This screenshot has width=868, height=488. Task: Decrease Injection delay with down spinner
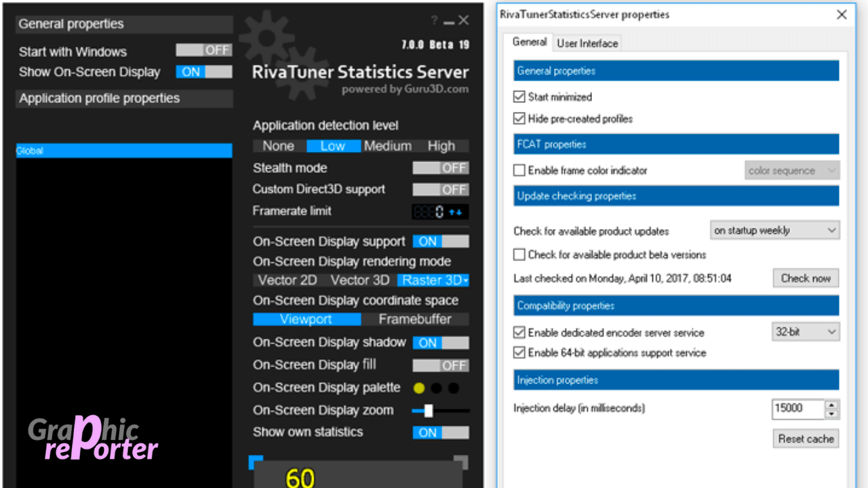[832, 413]
